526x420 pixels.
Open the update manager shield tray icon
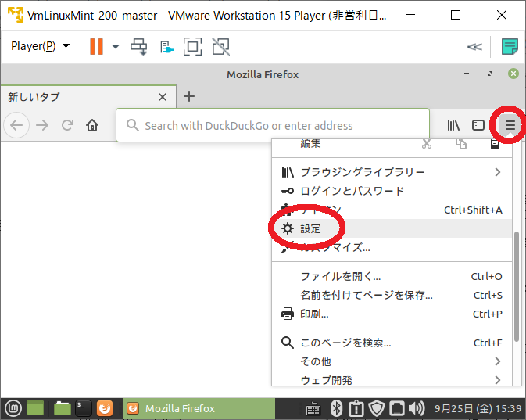point(377,408)
